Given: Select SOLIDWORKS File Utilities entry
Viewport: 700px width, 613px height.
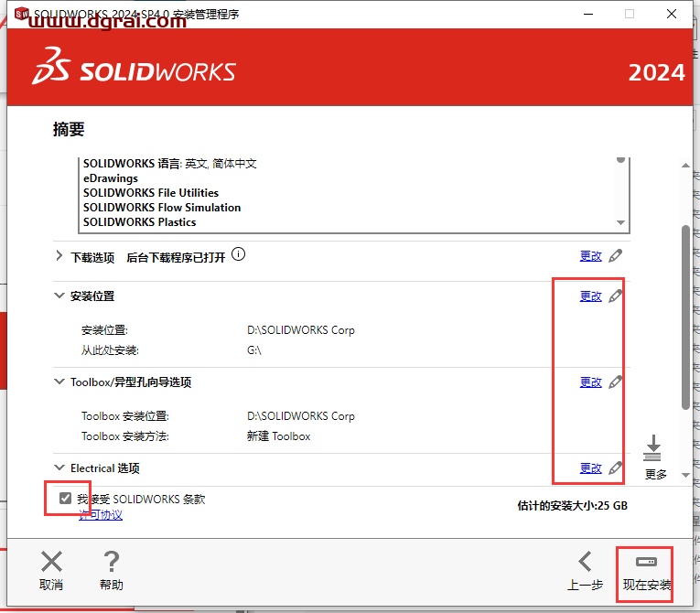Looking at the screenshot, I should (151, 193).
